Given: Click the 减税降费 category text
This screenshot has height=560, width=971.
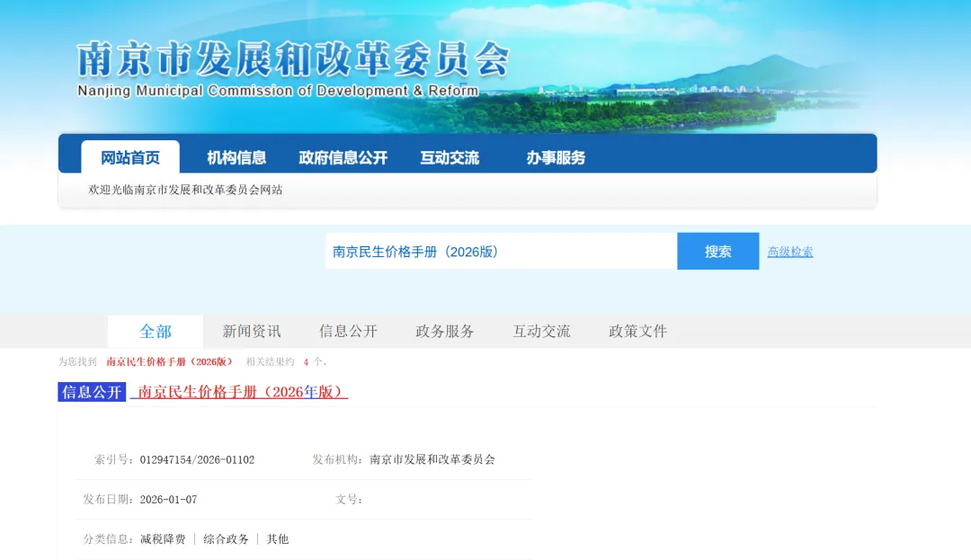Looking at the screenshot, I should coord(163,539).
